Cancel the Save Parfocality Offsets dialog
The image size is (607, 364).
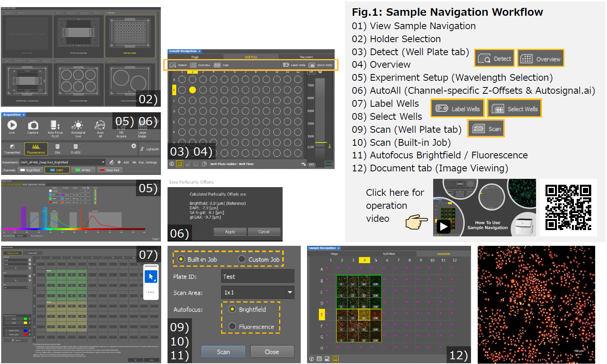(264, 232)
